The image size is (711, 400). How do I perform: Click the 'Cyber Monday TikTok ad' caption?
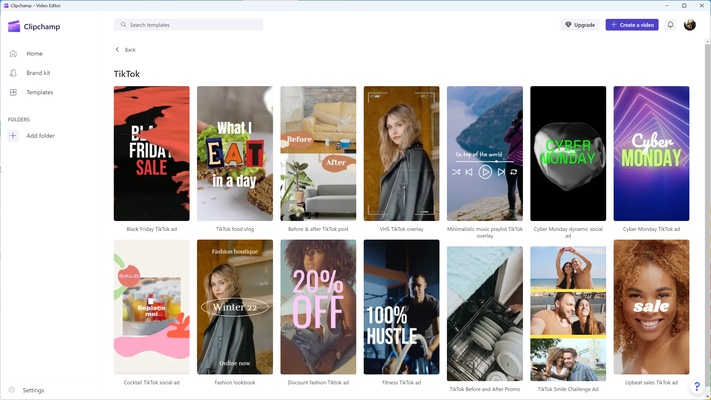651,229
